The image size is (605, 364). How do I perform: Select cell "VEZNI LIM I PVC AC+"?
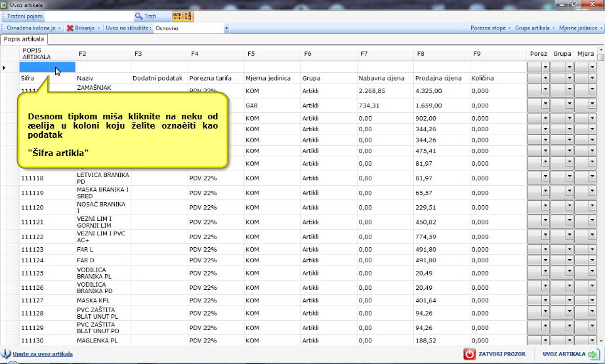click(x=103, y=237)
